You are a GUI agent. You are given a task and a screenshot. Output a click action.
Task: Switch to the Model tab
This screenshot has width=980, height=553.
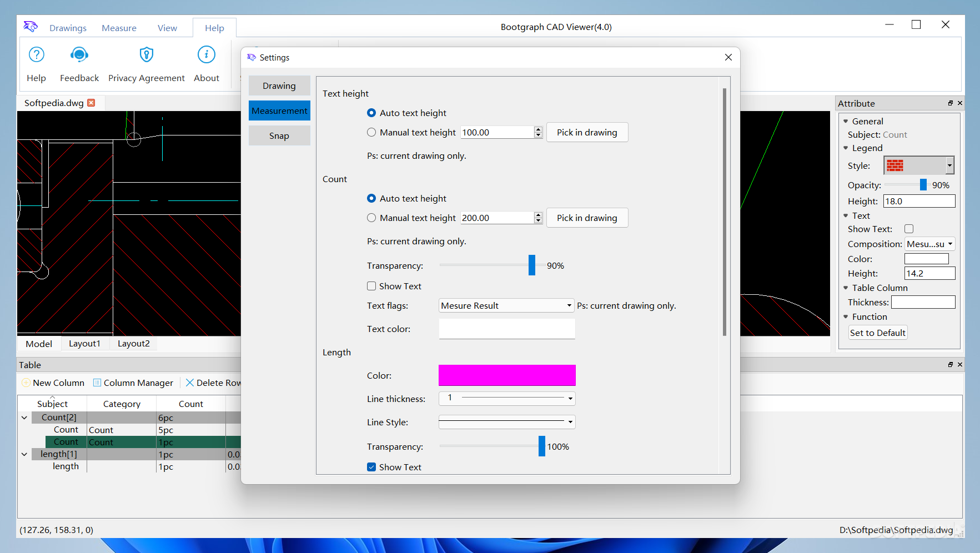tap(39, 344)
